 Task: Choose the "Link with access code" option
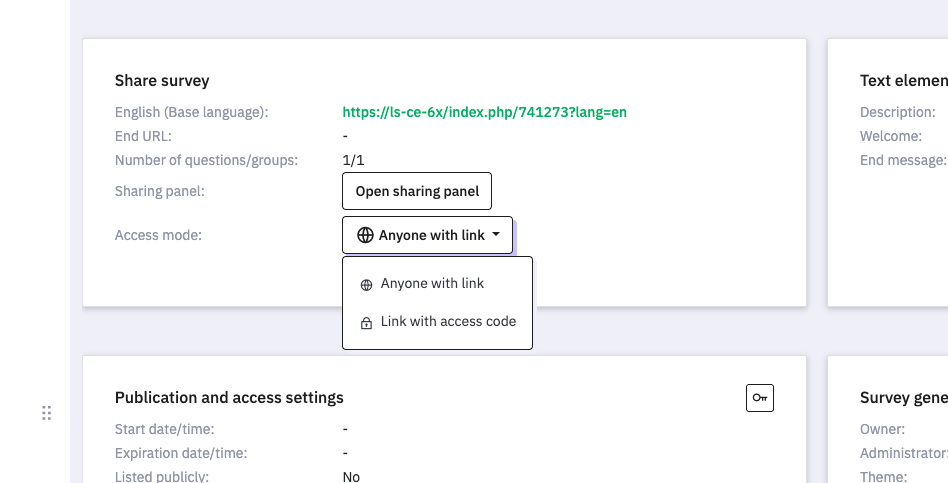coord(448,322)
